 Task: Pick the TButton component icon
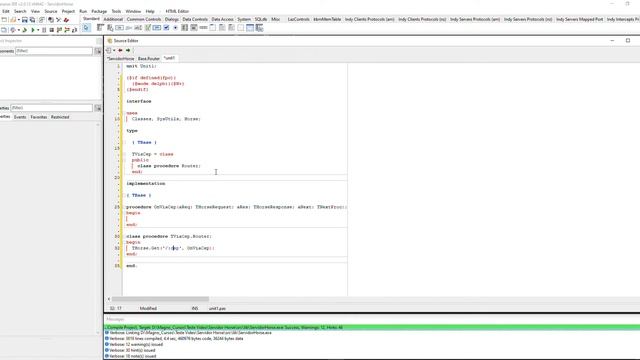click(x=119, y=28)
